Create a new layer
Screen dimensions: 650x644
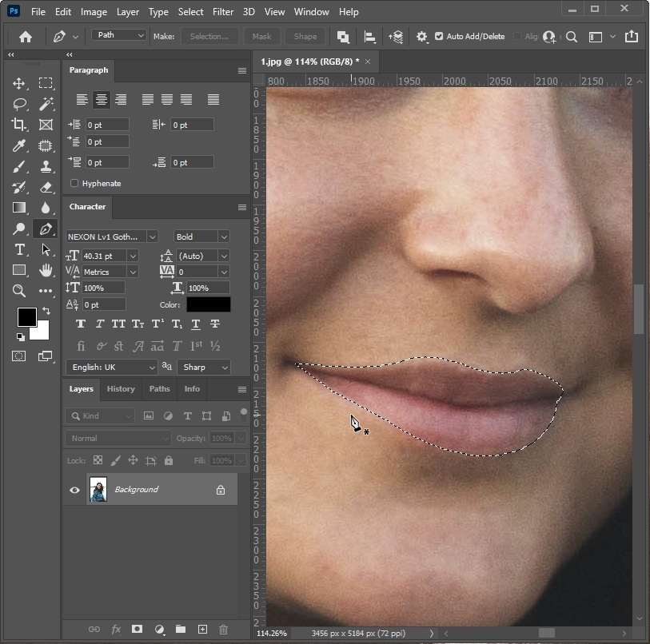pyautogui.click(x=202, y=629)
